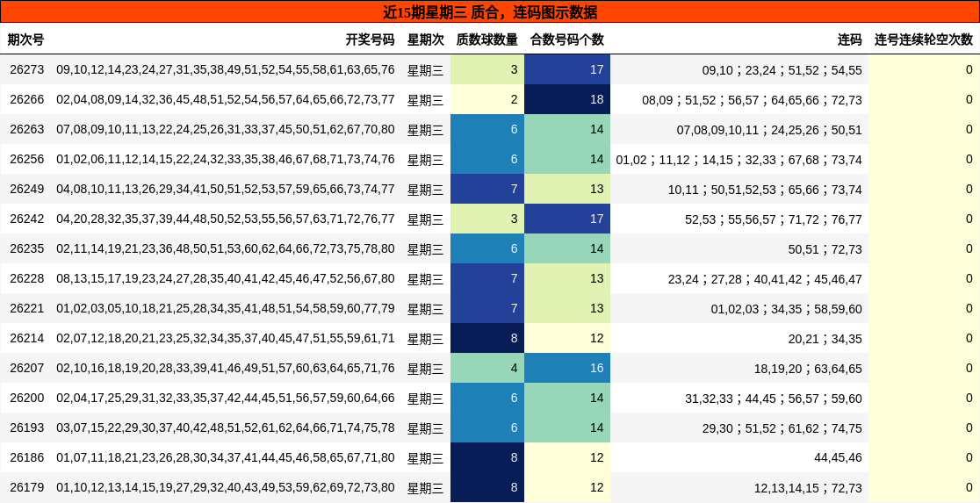Image resolution: width=980 pixels, height=503 pixels.
Task: Click the draw numbers starting 04,08,10,11
Action: click(x=226, y=189)
